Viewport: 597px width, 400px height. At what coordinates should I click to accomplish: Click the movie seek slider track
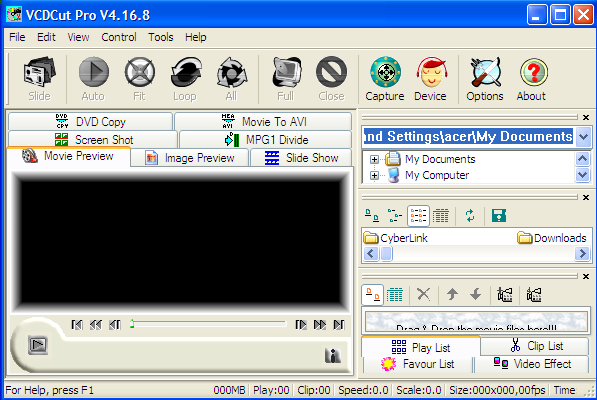coord(208,324)
